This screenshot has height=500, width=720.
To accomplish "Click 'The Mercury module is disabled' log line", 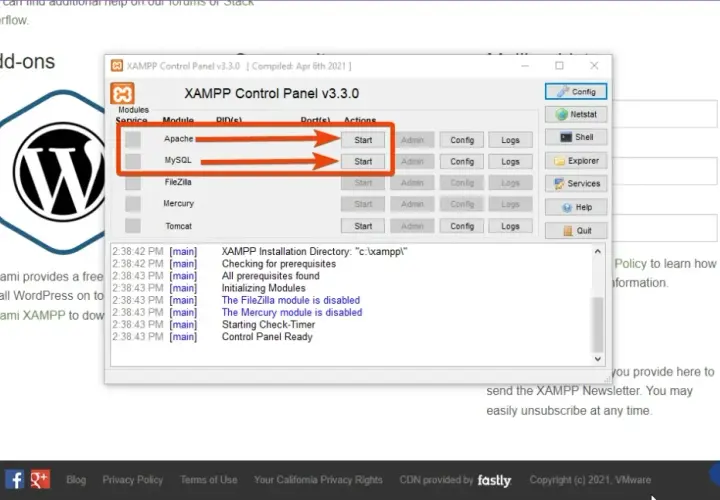I will (x=292, y=312).
